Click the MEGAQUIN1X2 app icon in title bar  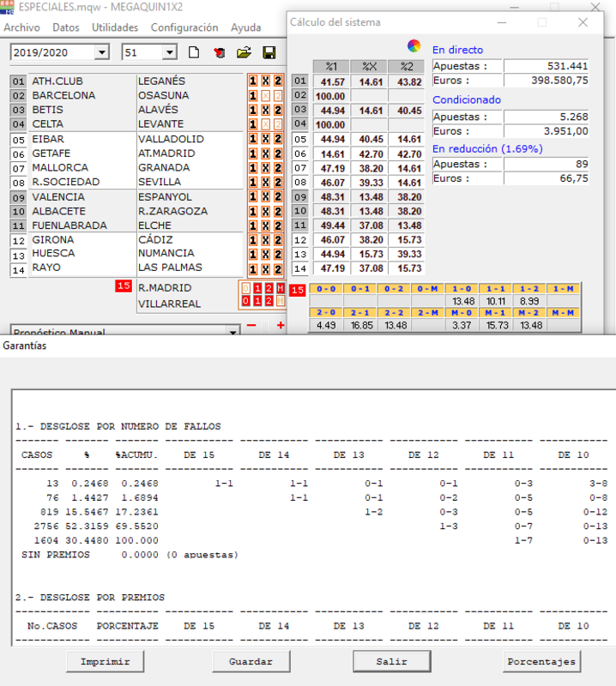point(7,7)
